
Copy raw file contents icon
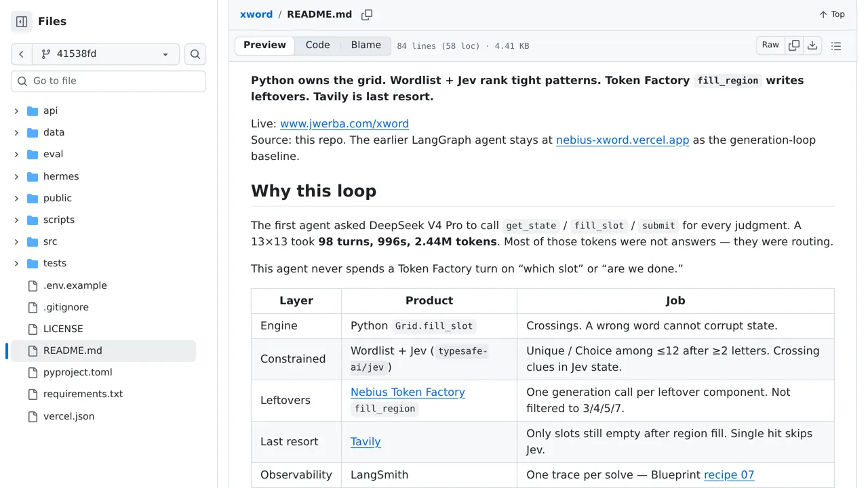tap(794, 45)
